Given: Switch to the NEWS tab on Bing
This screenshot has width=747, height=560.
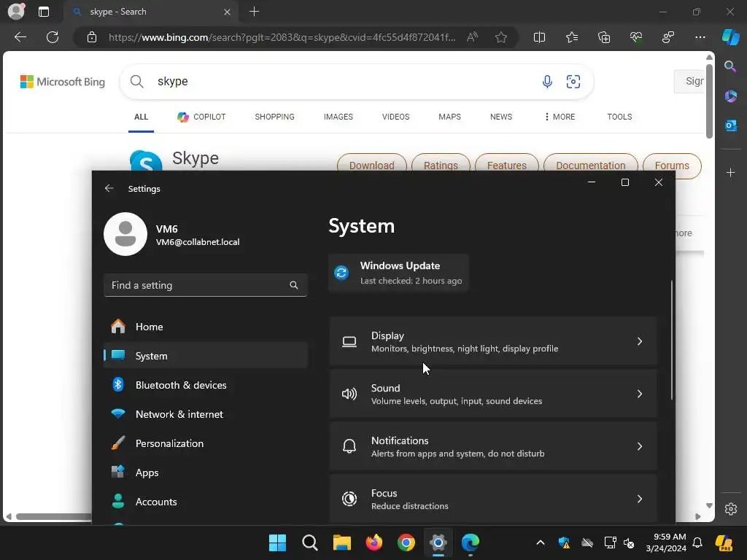Looking at the screenshot, I should pyautogui.click(x=501, y=117).
